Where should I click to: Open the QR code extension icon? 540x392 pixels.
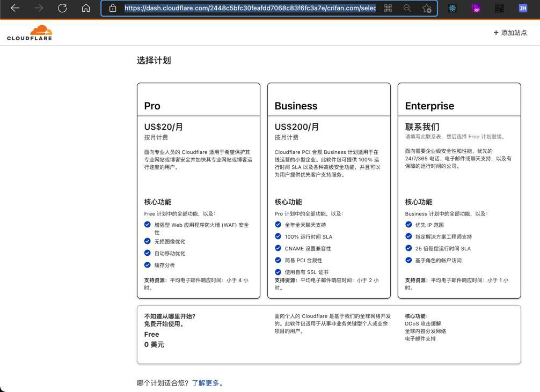[499, 8]
